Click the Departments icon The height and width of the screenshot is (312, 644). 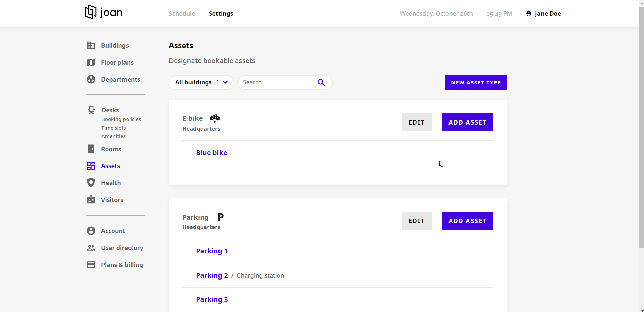[91, 79]
